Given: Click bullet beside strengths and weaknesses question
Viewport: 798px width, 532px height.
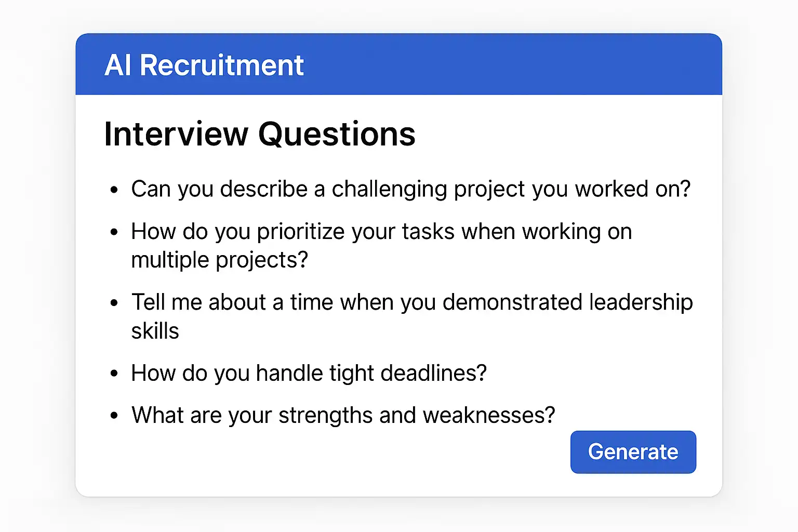Looking at the screenshot, I should coord(114,417).
